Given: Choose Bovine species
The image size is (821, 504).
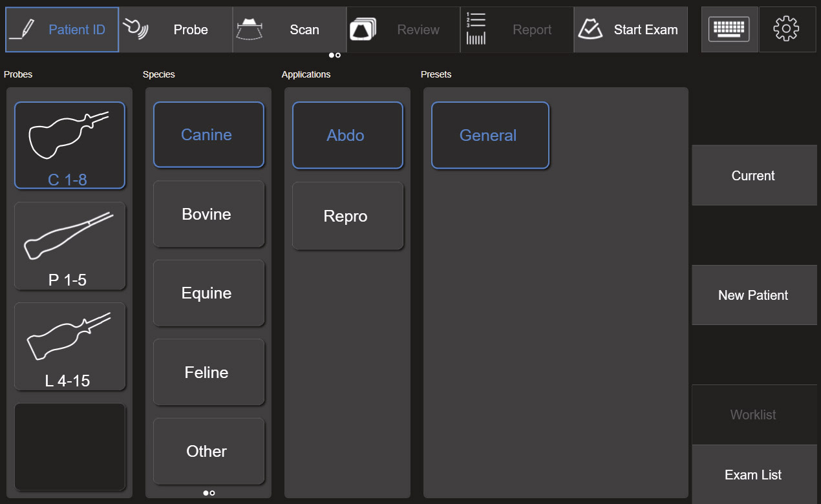Looking at the screenshot, I should (209, 214).
